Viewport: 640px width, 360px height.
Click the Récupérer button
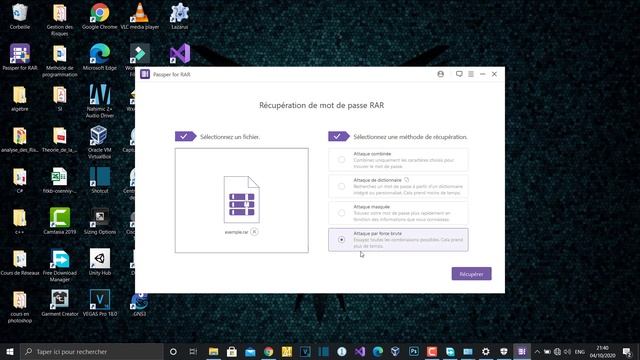pos(471,274)
